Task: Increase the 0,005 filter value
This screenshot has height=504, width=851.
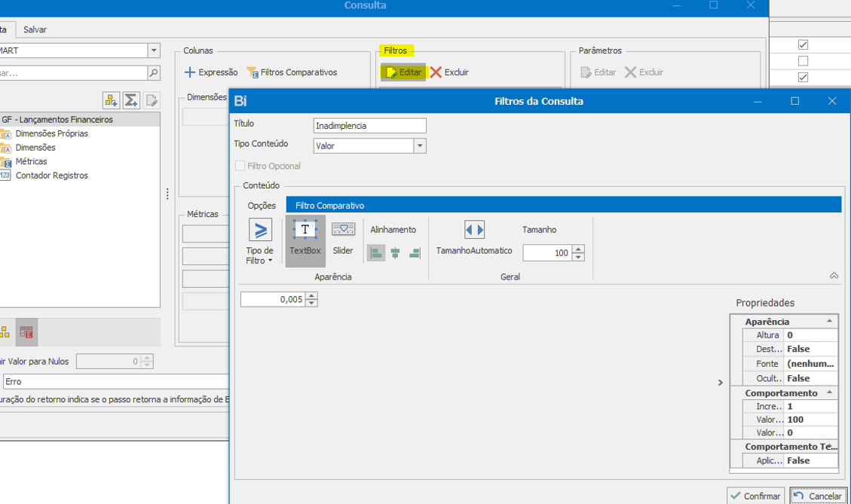Action: pyautogui.click(x=311, y=295)
